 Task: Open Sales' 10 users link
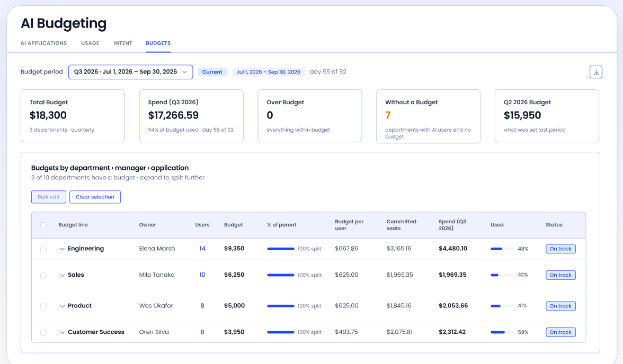(202, 275)
